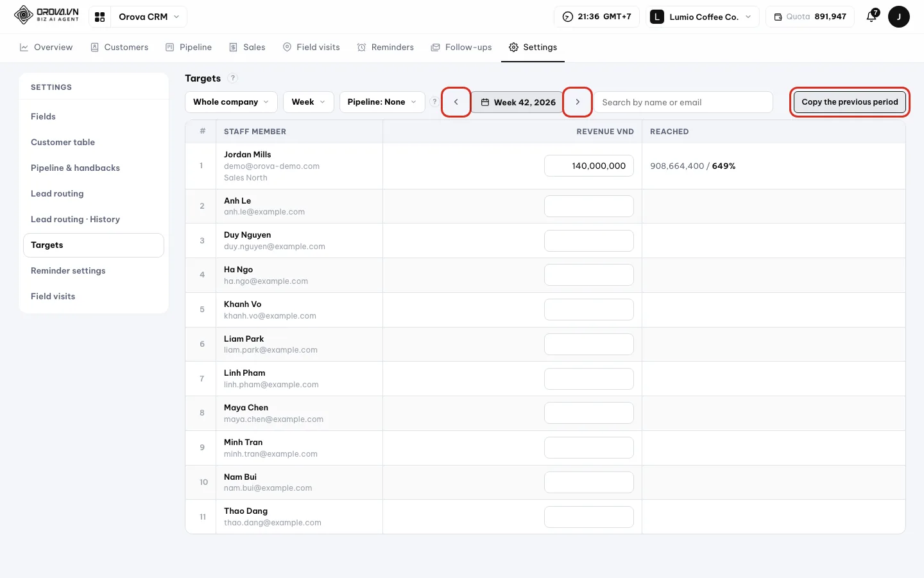Viewport: 924px width, 578px height.
Task: Open the Whole company scope dropdown
Action: pyautogui.click(x=231, y=102)
